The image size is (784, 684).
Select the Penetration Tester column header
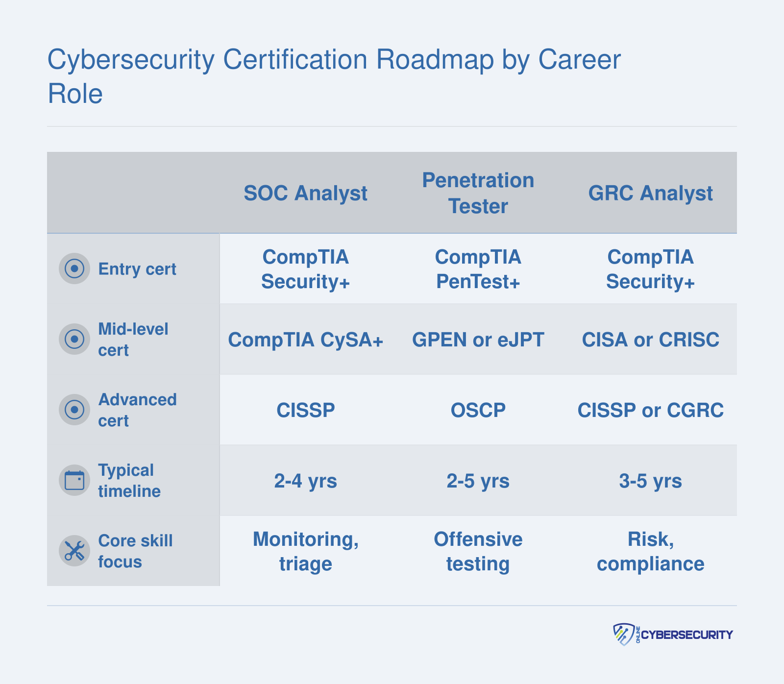(478, 193)
